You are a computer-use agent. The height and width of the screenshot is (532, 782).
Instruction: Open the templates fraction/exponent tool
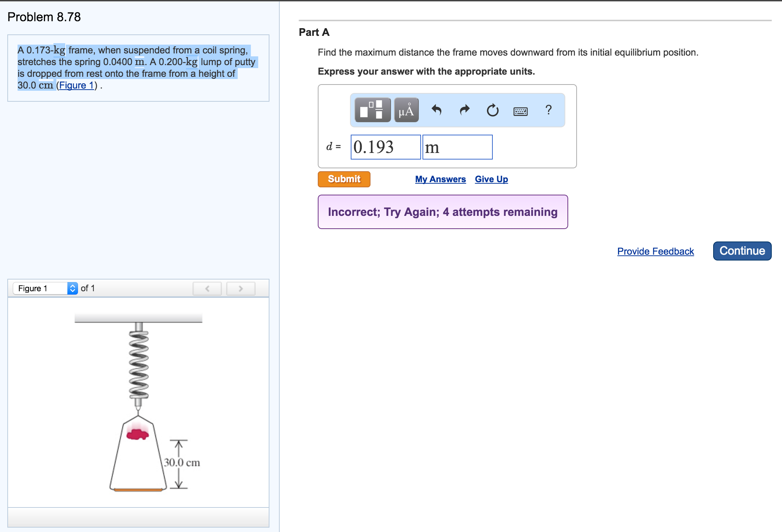point(372,110)
